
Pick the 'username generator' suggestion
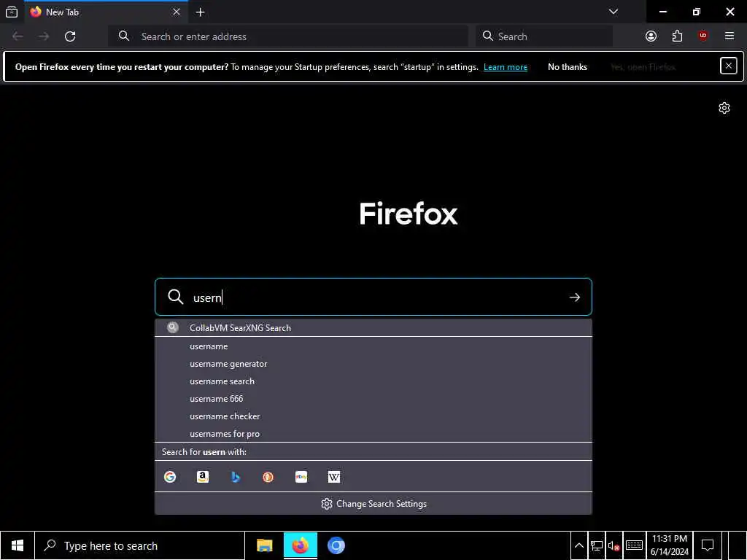point(373,364)
